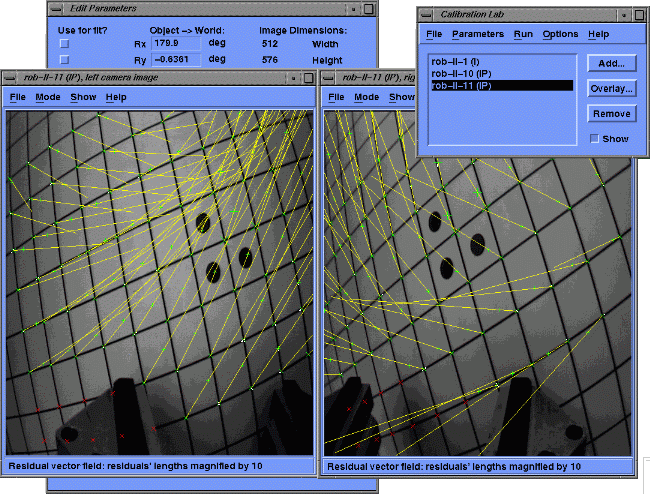Click the Remove button
This screenshot has height=494, width=650.
point(611,114)
